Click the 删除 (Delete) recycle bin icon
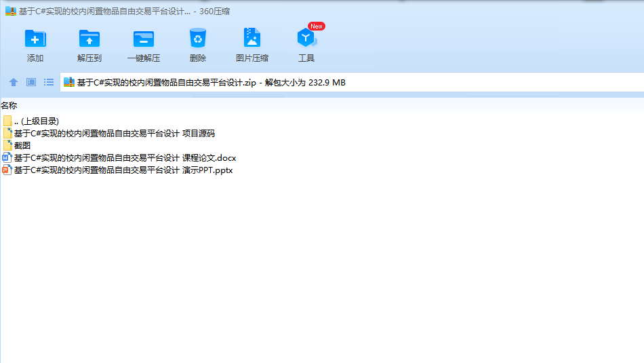This screenshot has height=363, width=644. coord(197,38)
